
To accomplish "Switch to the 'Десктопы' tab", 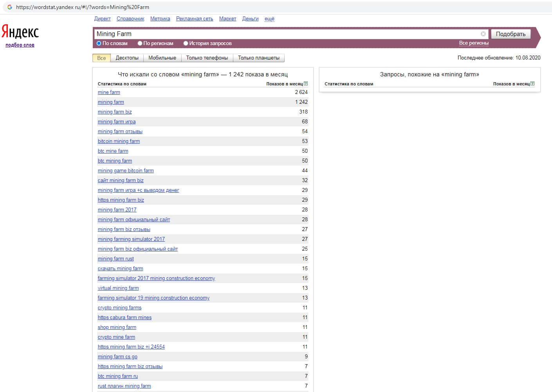I will coord(127,58).
